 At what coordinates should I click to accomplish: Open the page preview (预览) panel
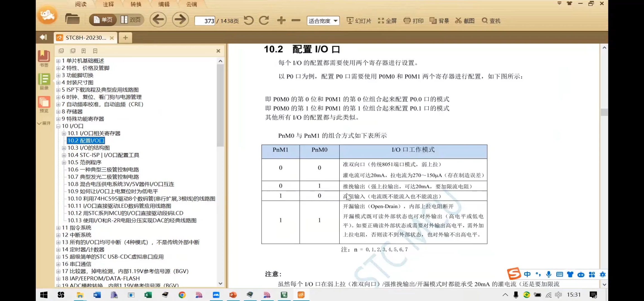pyautogui.click(x=44, y=105)
